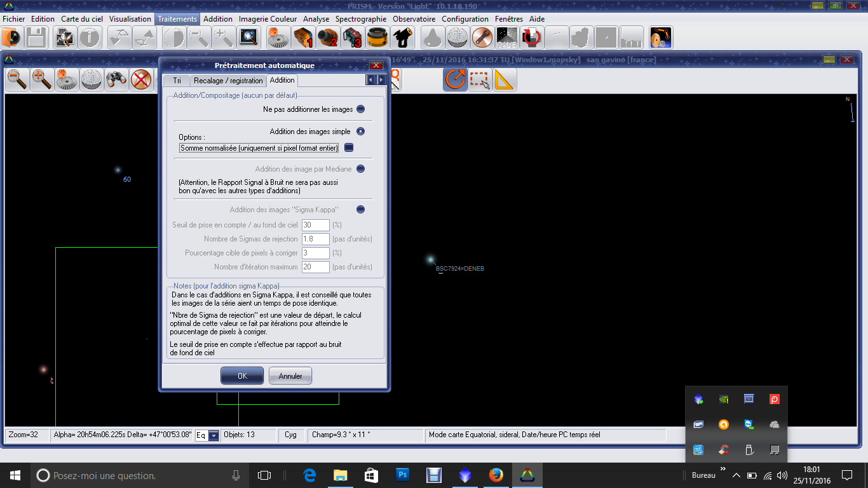Click the 'Nombre de Sigmas de rejection' field

point(315,239)
